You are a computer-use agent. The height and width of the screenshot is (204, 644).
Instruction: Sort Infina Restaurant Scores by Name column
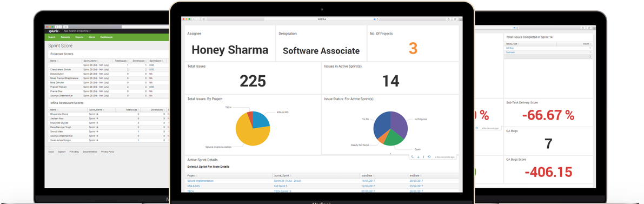[x=68, y=110]
